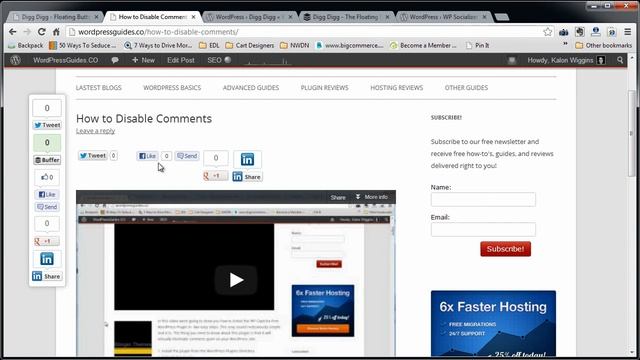Open the SEO admin bar menu

(219, 60)
